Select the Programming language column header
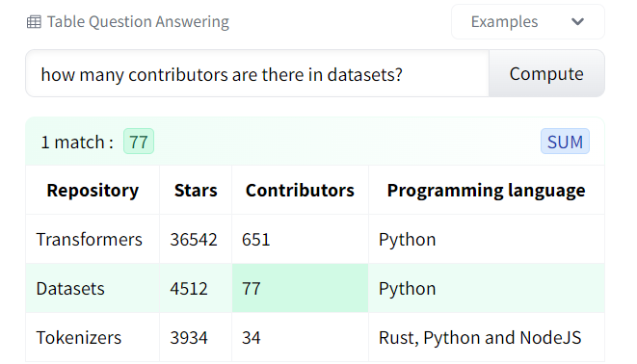This screenshot has height=364, width=637. pos(487,190)
